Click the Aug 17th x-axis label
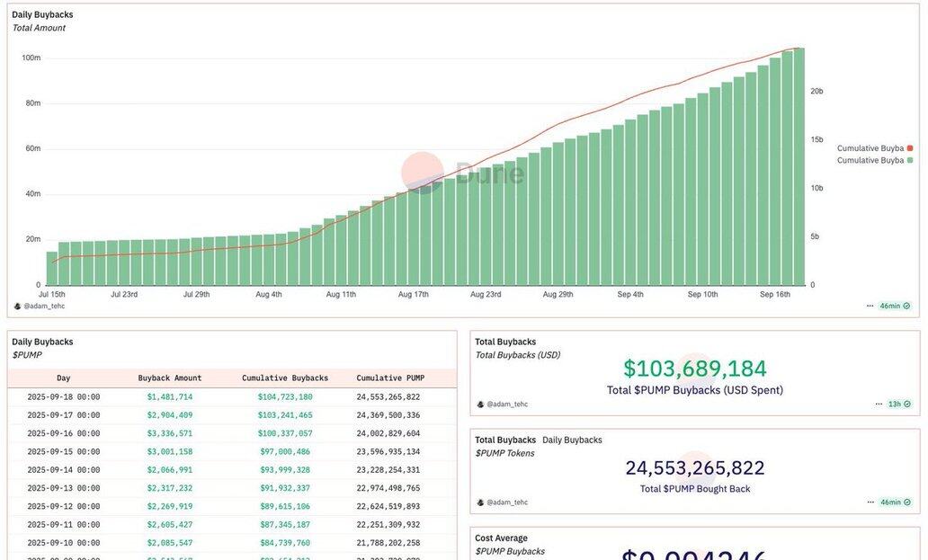Image resolution: width=928 pixels, height=560 pixels. click(x=413, y=295)
